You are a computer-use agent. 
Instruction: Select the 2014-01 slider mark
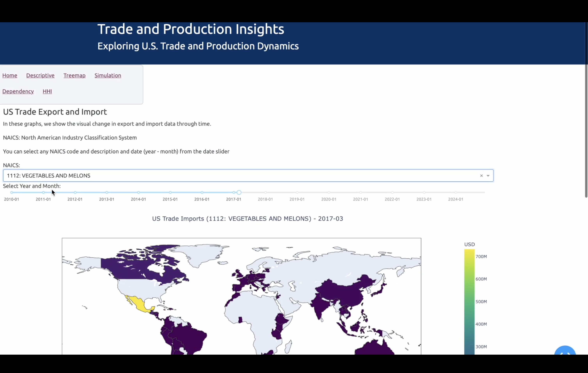139,192
